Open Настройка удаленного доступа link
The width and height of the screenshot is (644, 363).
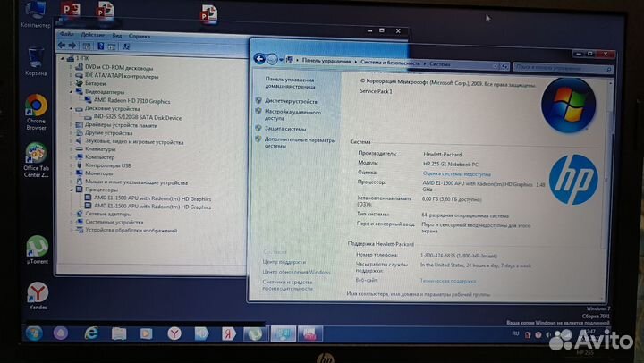point(292,115)
